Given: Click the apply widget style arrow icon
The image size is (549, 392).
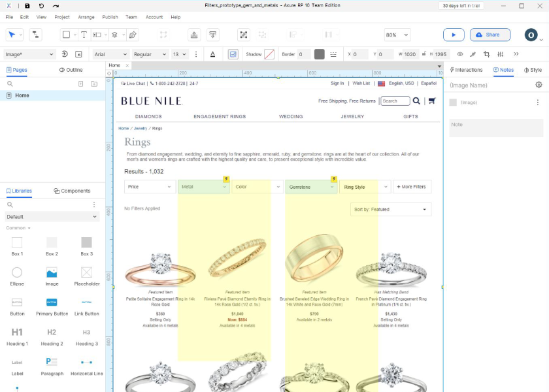Looking at the screenshot, I should coord(65,54).
